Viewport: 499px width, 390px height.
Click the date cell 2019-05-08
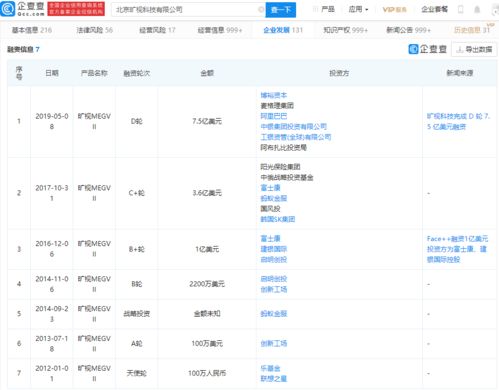52,121
